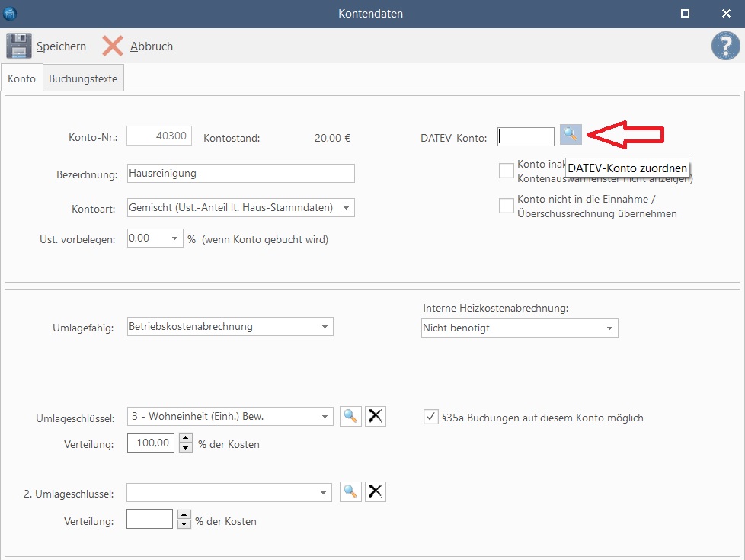Screen dimensions: 745x560
Task: Click the Speichern floppy disk icon
Action: point(19,46)
